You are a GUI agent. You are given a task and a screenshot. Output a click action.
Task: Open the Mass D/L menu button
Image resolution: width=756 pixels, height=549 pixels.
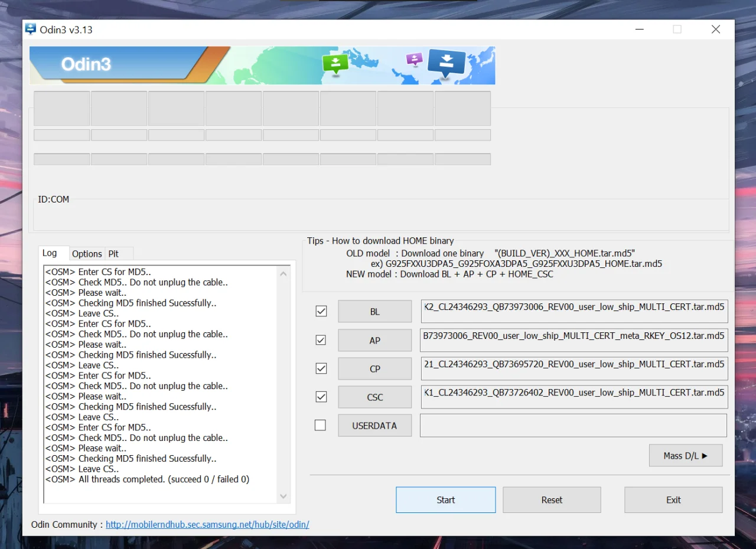pyautogui.click(x=685, y=456)
